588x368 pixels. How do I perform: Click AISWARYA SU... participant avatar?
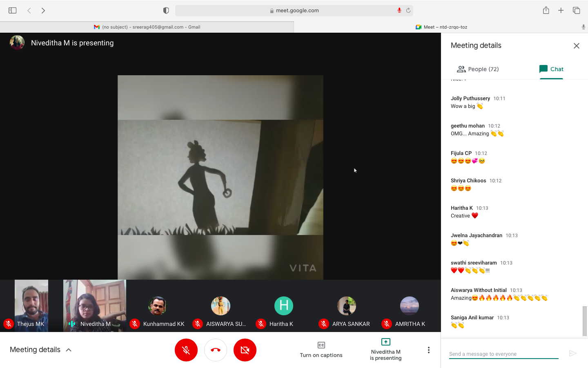point(220,306)
